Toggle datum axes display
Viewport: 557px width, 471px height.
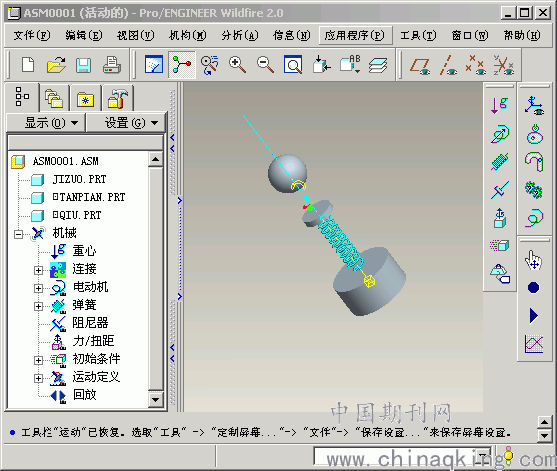coord(448,65)
